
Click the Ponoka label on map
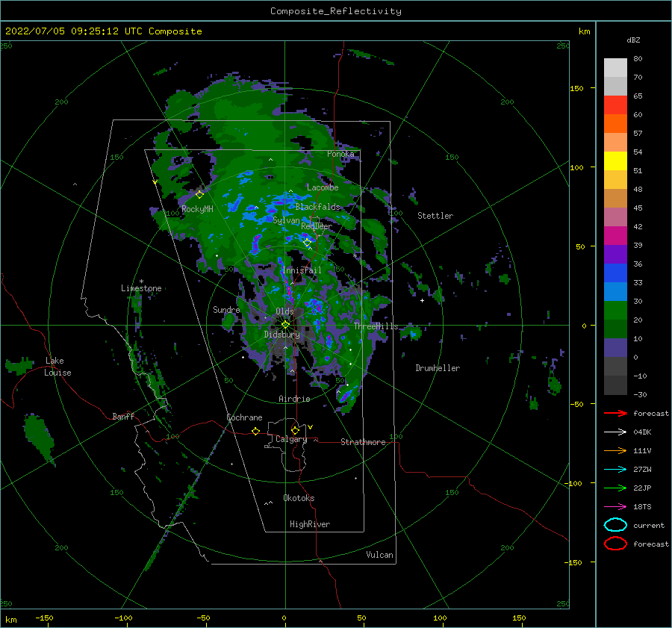click(x=340, y=154)
